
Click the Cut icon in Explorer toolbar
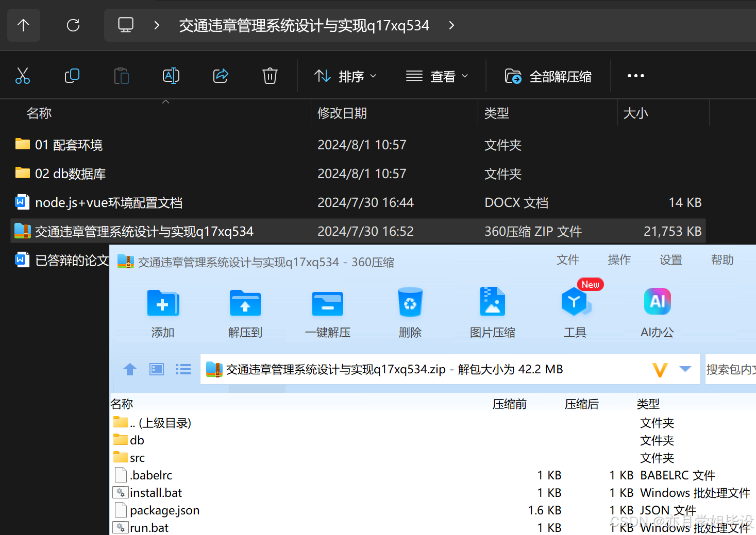23,75
